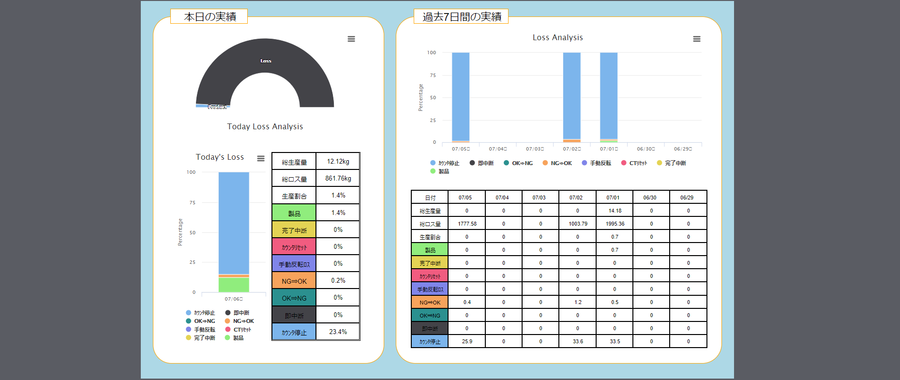
Task: Toggle OK⇒NG series in Today's Loss legend
Action: [x=200, y=321]
